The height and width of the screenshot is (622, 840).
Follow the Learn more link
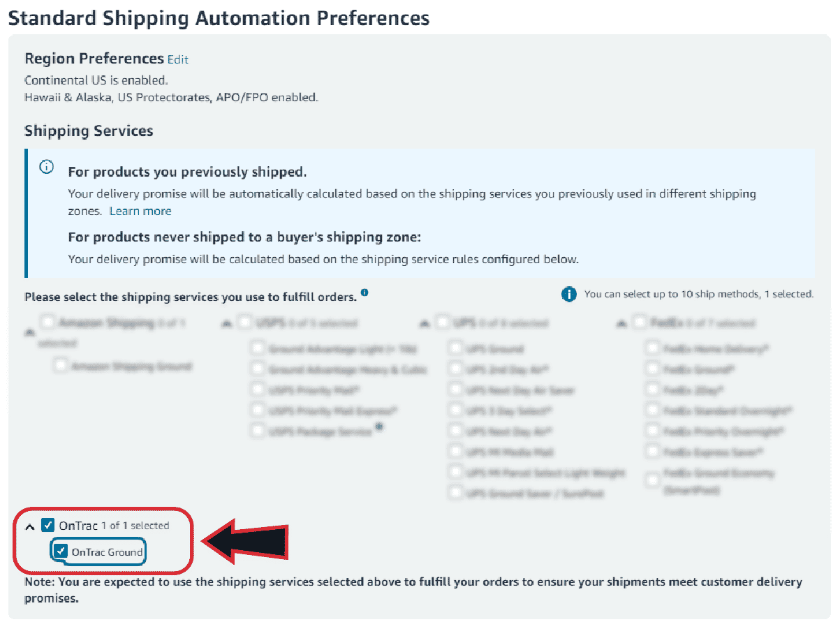coord(140,211)
